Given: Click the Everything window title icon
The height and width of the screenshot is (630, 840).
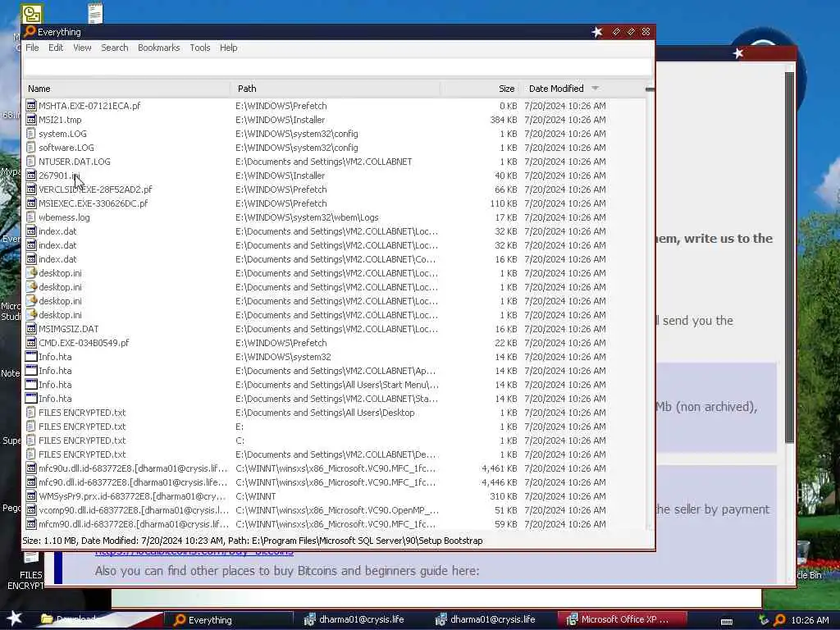Looking at the screenshot, I should point(30,32).
